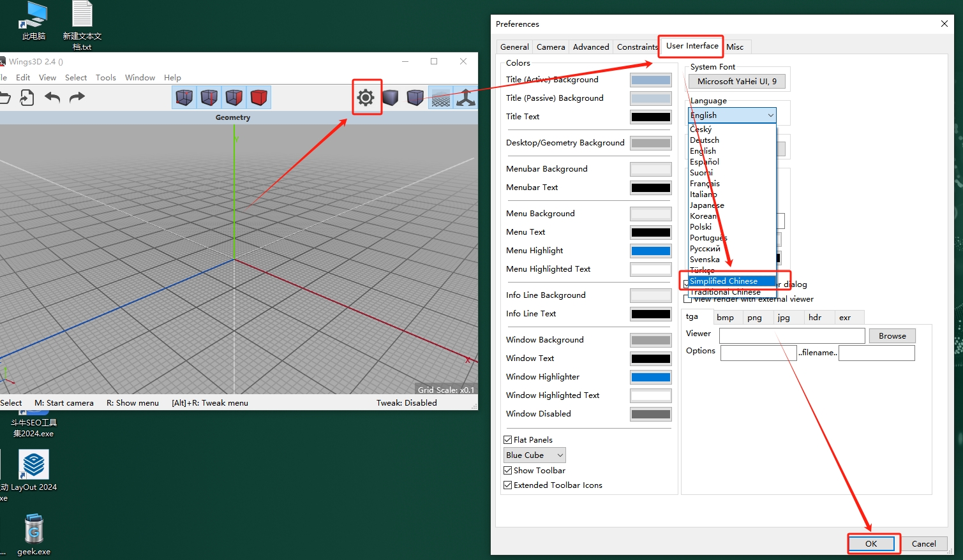963x560 pixels.
Task: Open the 新建文本文档.txt desktop file
Action: tap(82, 26)
